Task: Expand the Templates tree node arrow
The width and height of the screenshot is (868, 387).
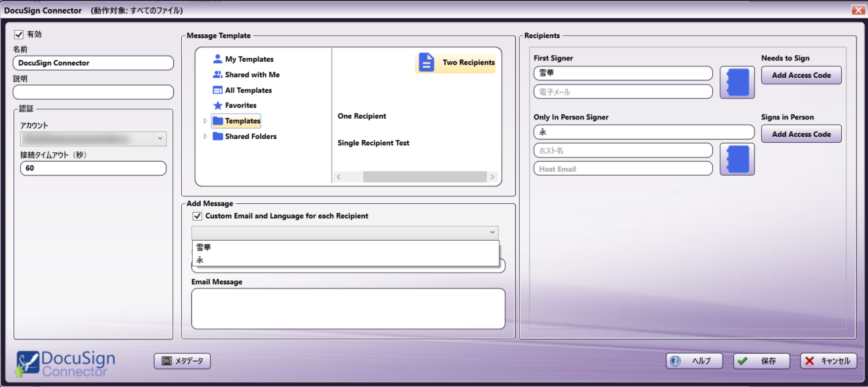Action: [205, 121]
